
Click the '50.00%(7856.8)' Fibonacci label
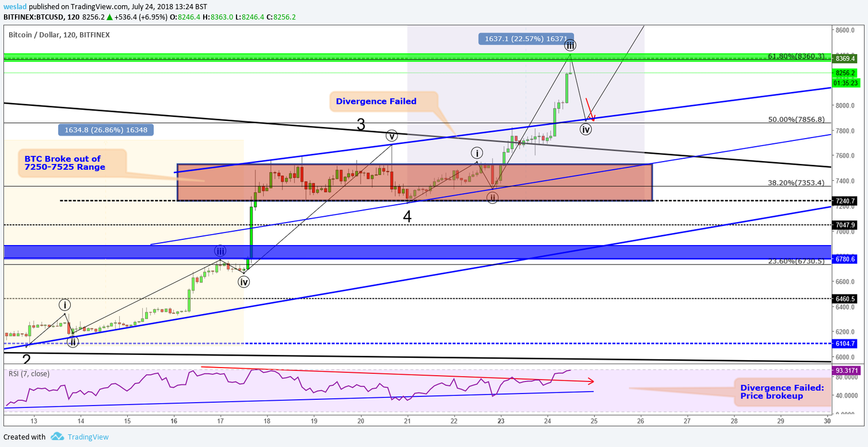tap(797, 120)
